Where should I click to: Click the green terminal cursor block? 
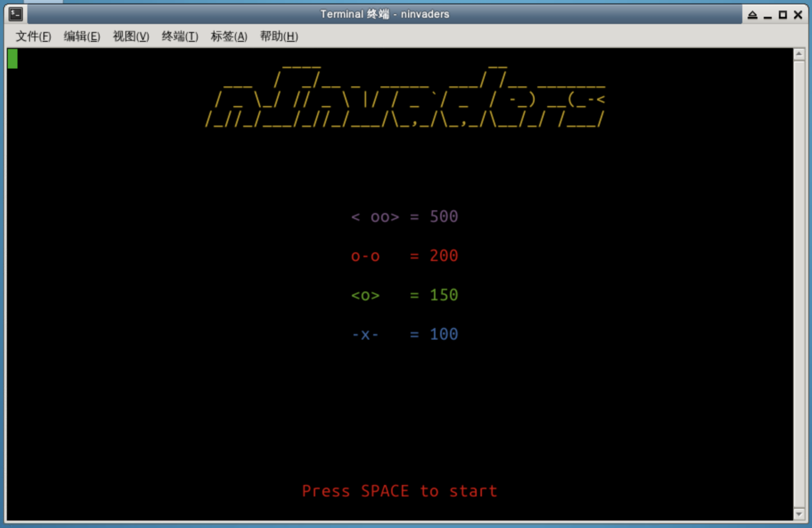tap(13, 59)
